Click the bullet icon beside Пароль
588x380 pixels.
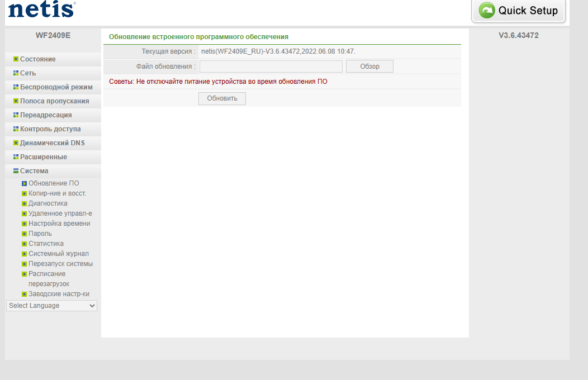[24, 234]
